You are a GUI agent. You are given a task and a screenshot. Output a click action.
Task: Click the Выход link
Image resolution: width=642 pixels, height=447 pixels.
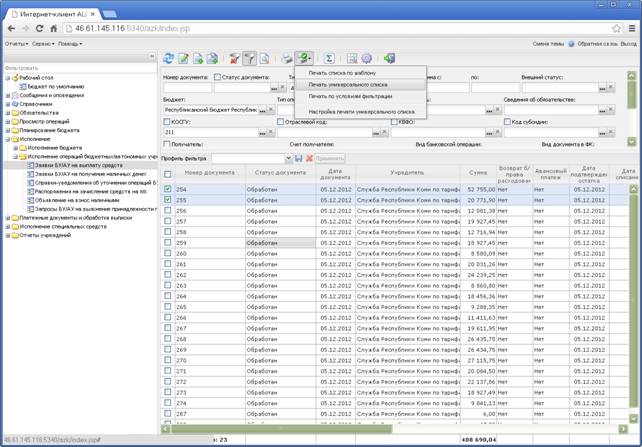click(629, 44)
